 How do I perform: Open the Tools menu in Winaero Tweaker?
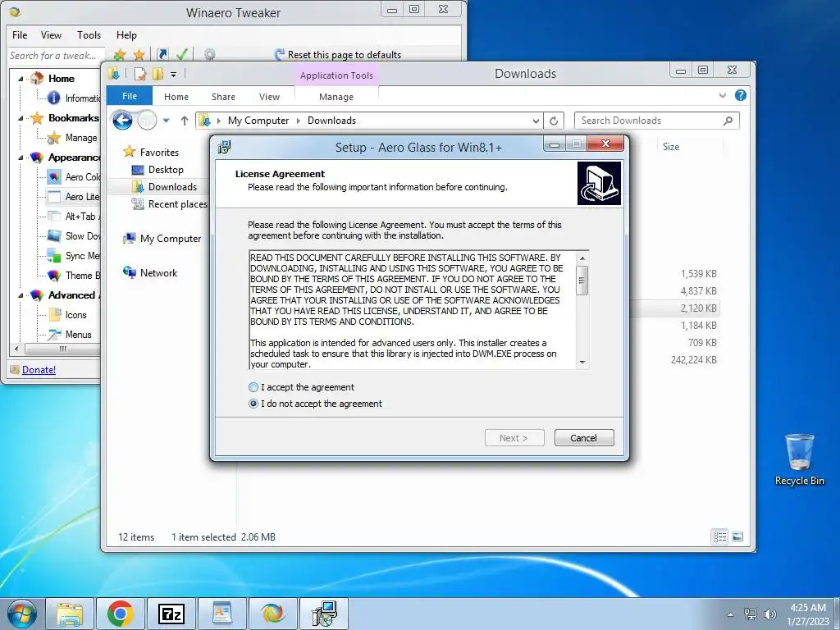(89, 35)
